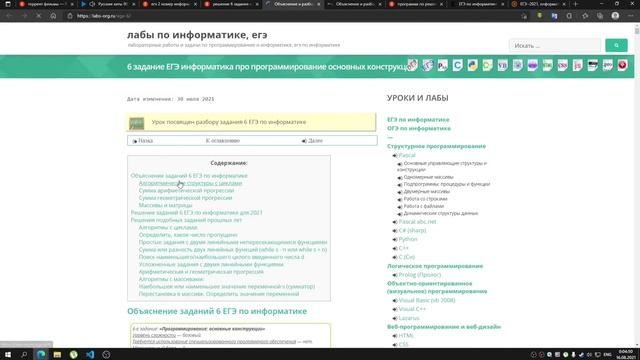The image size is (640, 360).
Task: Open the Pascal 'P' icon in banner
Action: (x=442, y=65)
